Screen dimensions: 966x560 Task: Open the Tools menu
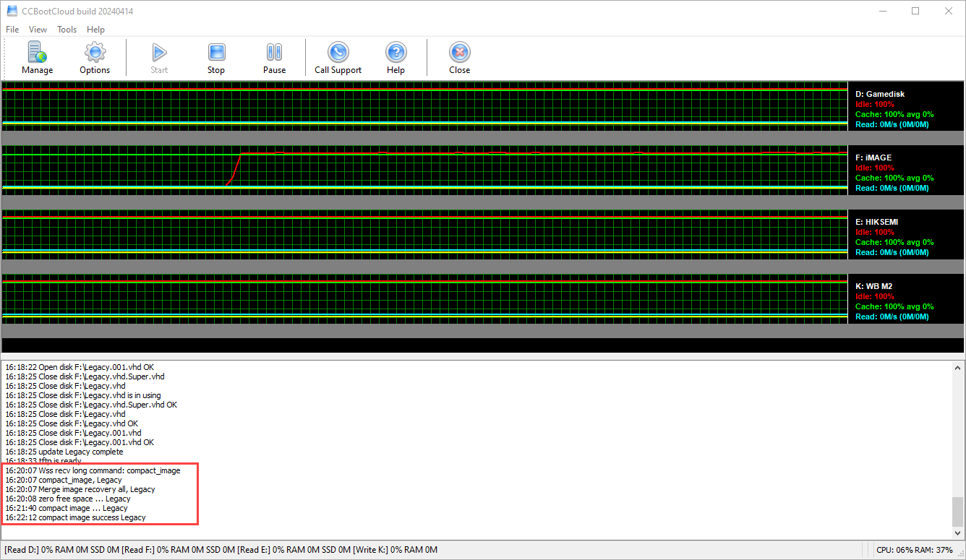[x=67, y=30]
